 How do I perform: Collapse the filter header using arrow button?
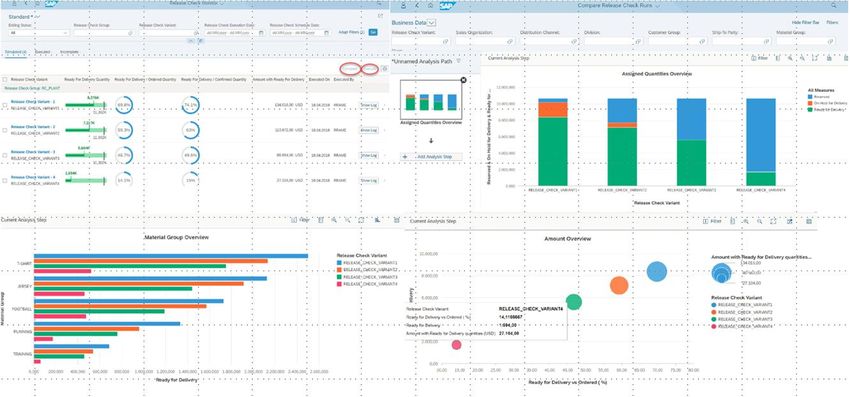point(191,41)
